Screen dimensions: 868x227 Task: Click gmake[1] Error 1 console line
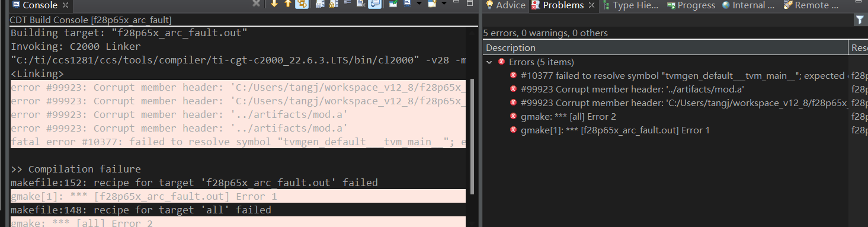tap(238, 196)
